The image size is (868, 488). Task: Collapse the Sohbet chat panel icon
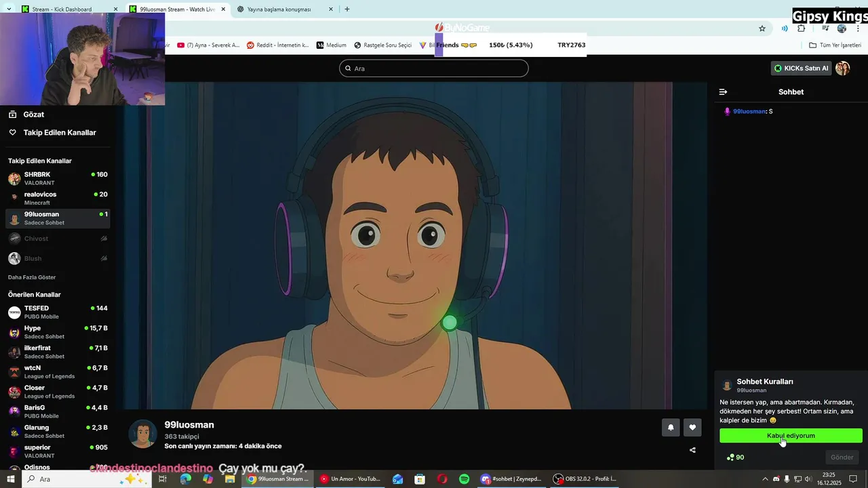click(723, 91)
